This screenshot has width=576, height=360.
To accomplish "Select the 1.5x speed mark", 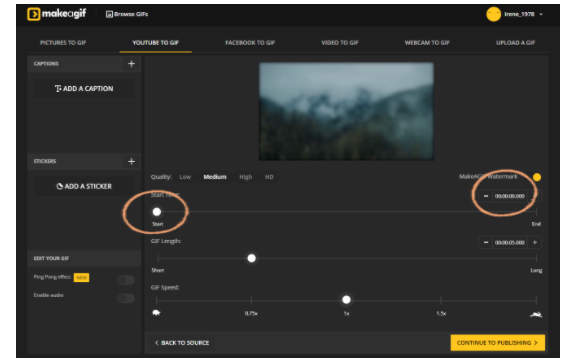I will [x=441, y=314].
